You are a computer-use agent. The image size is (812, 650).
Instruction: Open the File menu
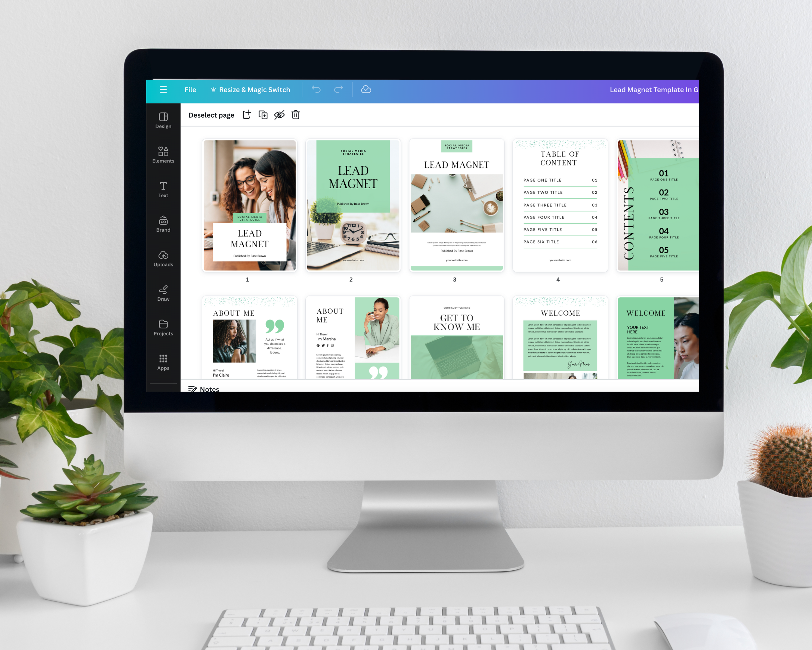click(190, 89)
